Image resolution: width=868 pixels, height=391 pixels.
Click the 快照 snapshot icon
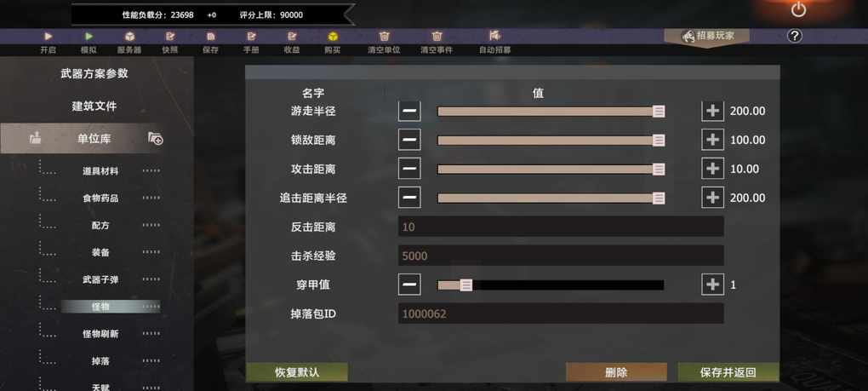[170, 37]
